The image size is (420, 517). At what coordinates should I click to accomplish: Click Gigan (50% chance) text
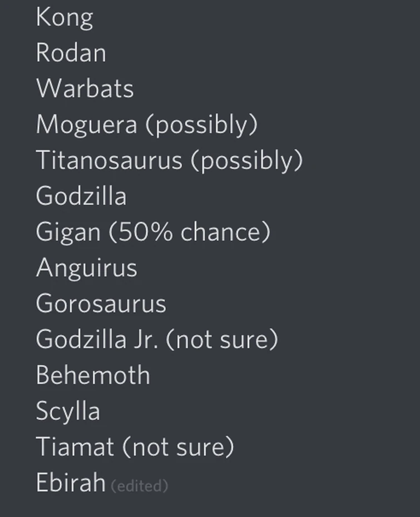[153, 232]
